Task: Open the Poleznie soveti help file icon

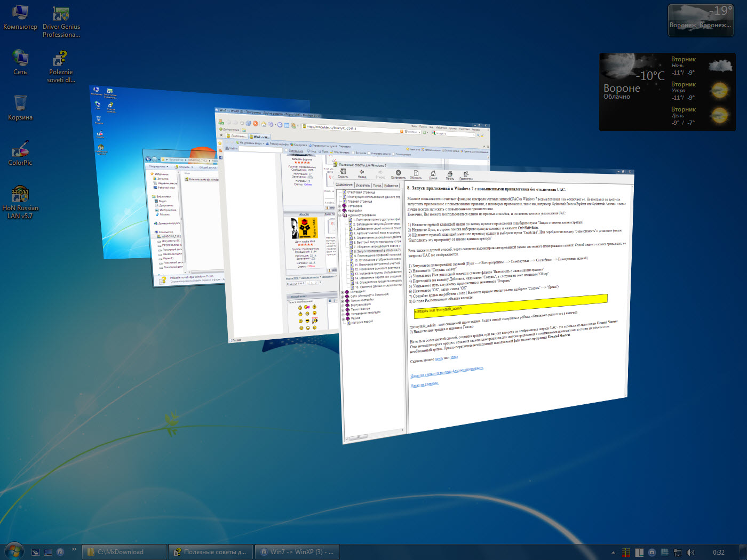Action: coord(61,67)
